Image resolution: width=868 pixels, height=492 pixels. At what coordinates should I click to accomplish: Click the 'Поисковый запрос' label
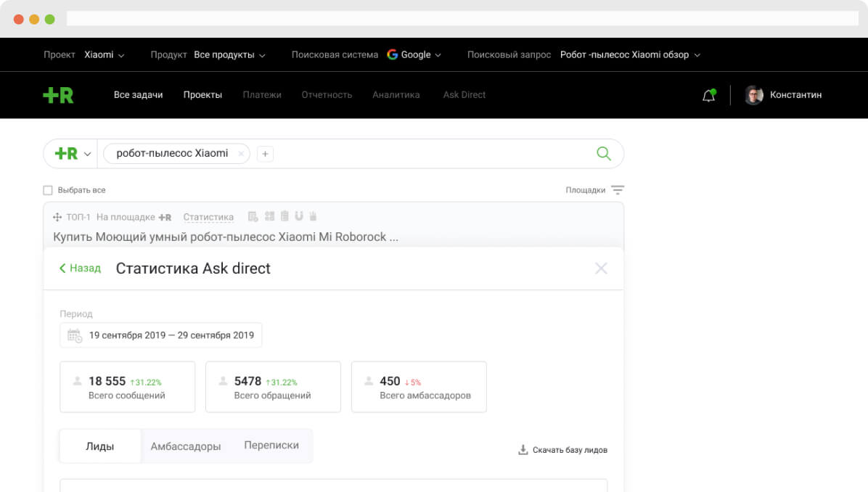click(509, 55)
